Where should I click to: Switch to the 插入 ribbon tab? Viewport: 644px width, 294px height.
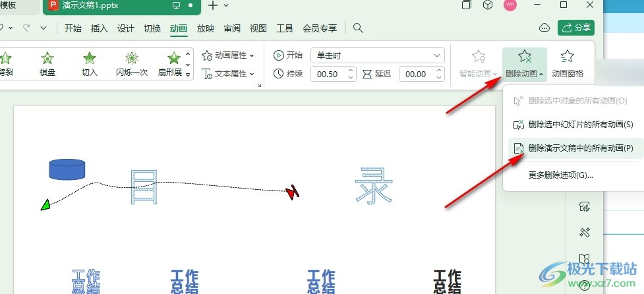point(100,28)
